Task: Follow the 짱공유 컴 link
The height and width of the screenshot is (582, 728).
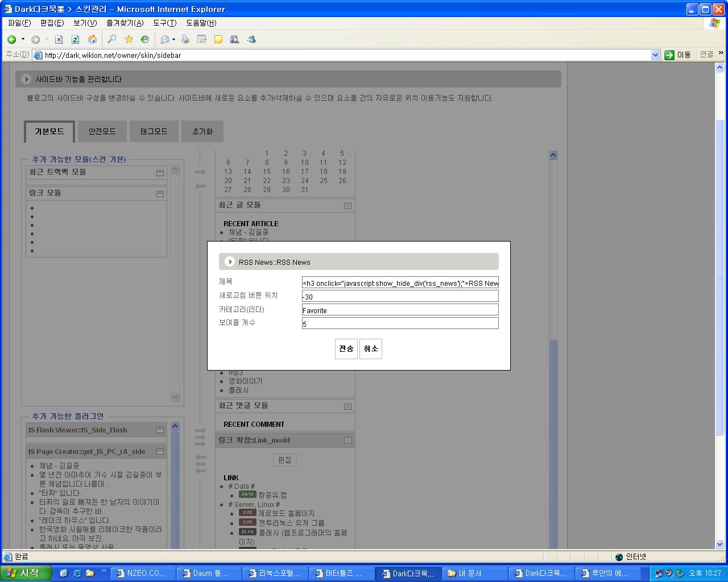Action: pos(271,495)
